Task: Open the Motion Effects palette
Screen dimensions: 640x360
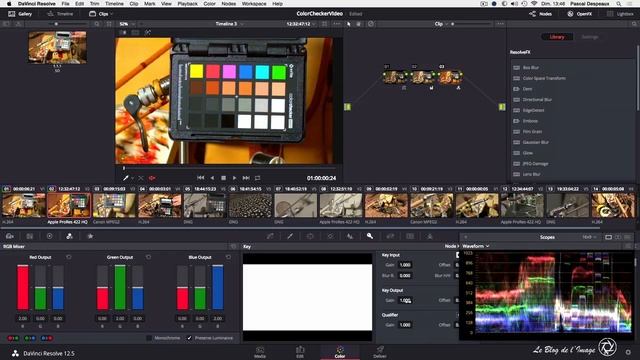Action: tap(90, 236)
